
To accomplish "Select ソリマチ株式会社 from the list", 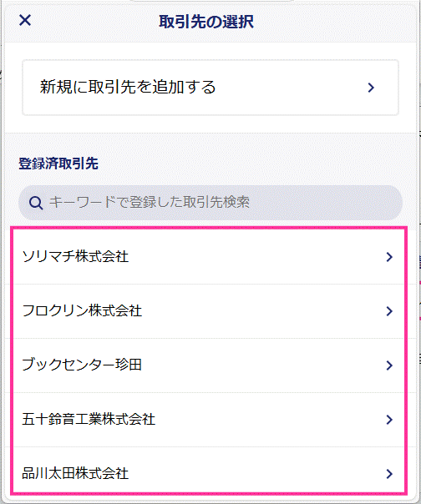I will coord(75,257).
